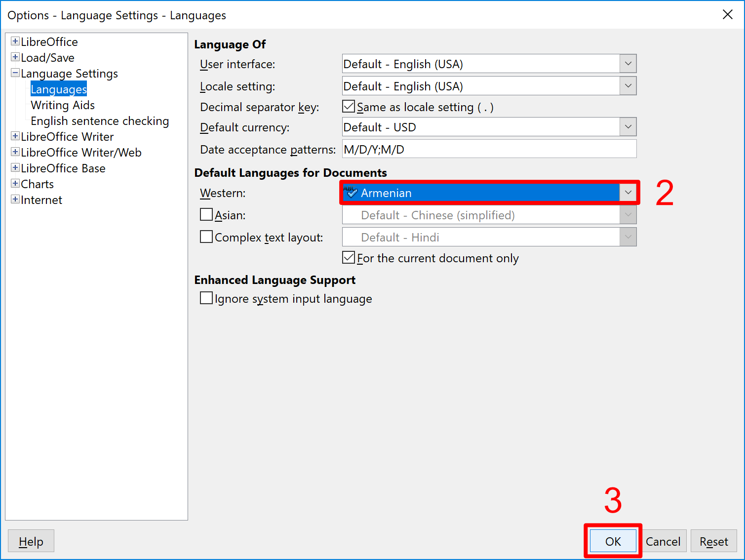Image resolution: width=745 pixels, height=560 pixels.
Task: Enable Complex text layout checkbox
Action: click(206, 237)
